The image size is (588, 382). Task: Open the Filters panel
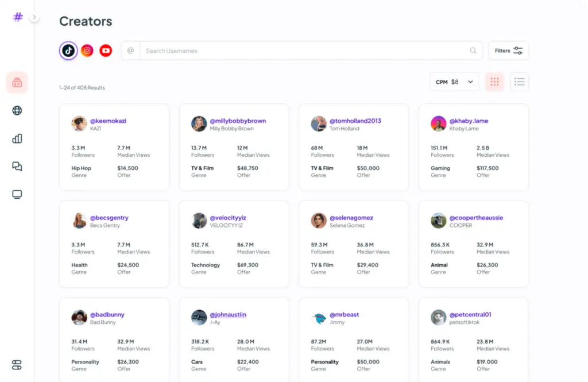click(509, 51)
